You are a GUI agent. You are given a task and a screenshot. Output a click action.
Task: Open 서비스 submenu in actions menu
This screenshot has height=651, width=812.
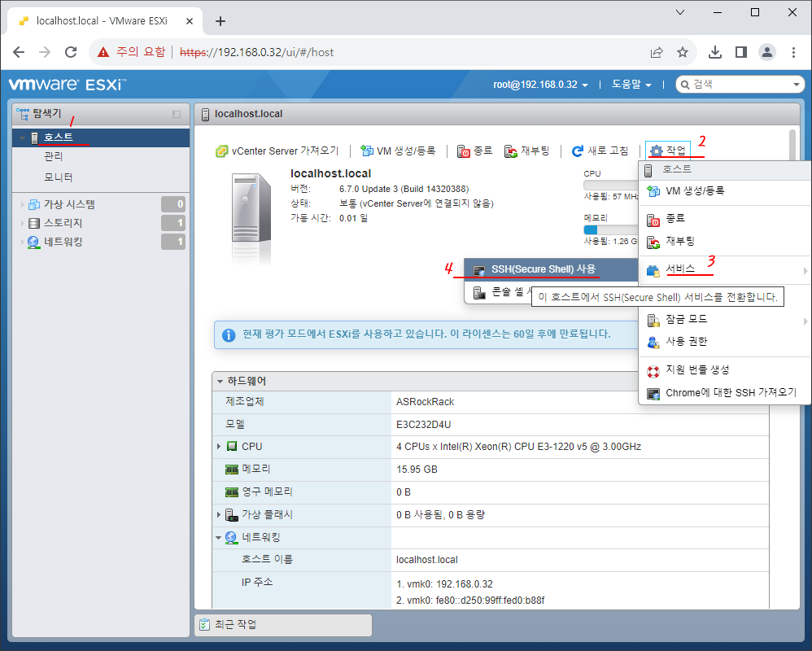coord(725,270)
